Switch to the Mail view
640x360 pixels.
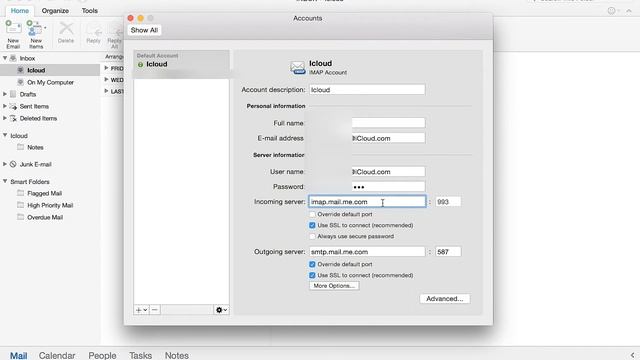18,356
